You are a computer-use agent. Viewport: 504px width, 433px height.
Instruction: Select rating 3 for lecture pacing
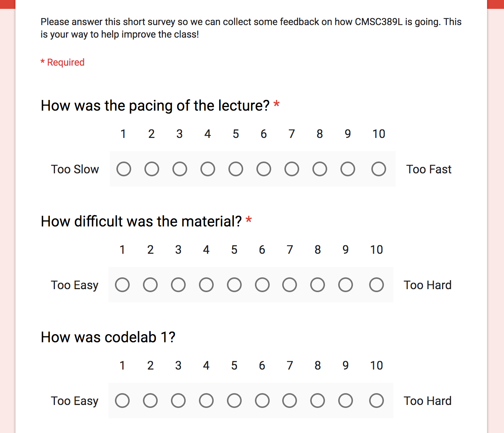180,169
